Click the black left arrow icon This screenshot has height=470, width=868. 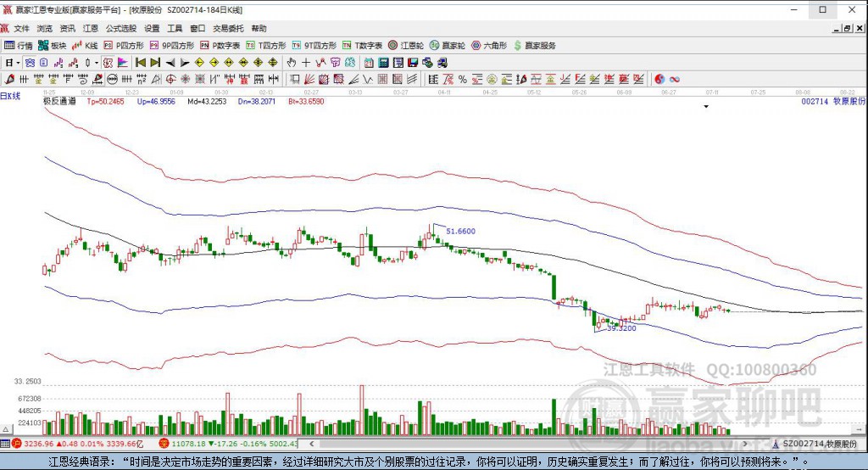[170, 63]
